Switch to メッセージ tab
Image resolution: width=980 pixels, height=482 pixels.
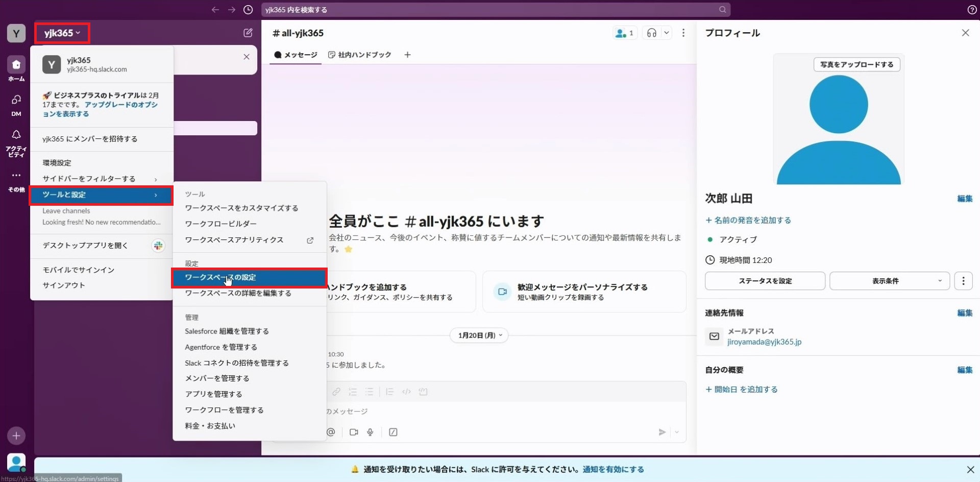(296, 55)
